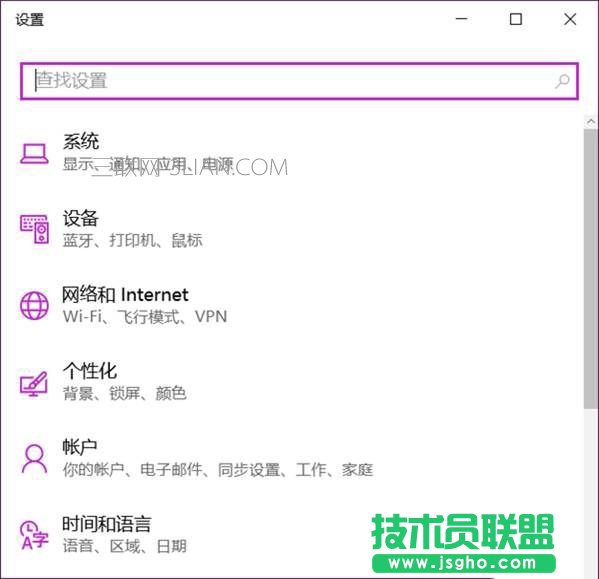Click the vertical scrollbar thumb
This screenshot has height=579, width=599.
tap(591, 269)
